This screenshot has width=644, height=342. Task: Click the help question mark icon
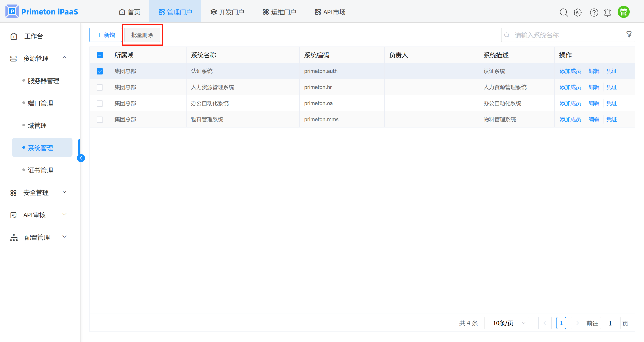(594, 12)
